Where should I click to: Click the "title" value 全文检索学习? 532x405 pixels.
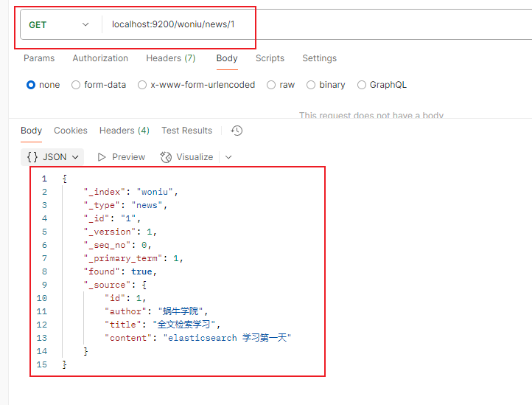click(184, 325)
